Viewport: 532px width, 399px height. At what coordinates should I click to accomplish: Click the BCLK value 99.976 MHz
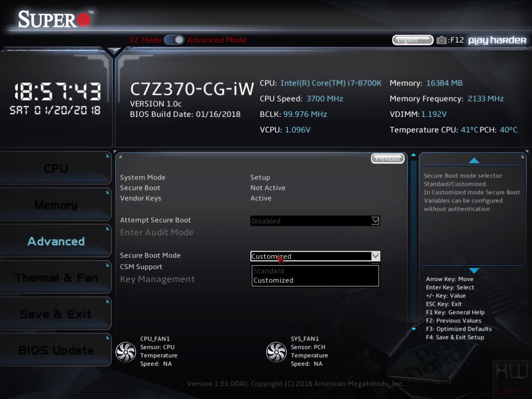305,114
